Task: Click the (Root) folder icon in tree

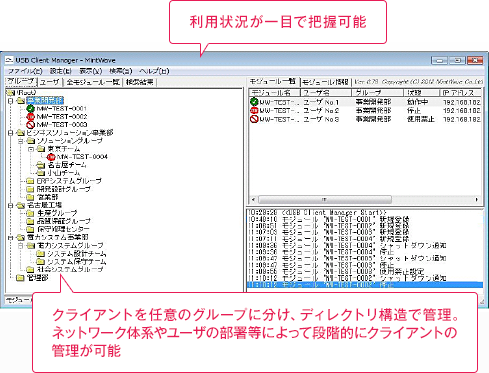Action: point(11,92)
